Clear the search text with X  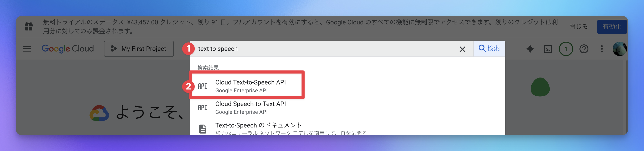(462, 49)
